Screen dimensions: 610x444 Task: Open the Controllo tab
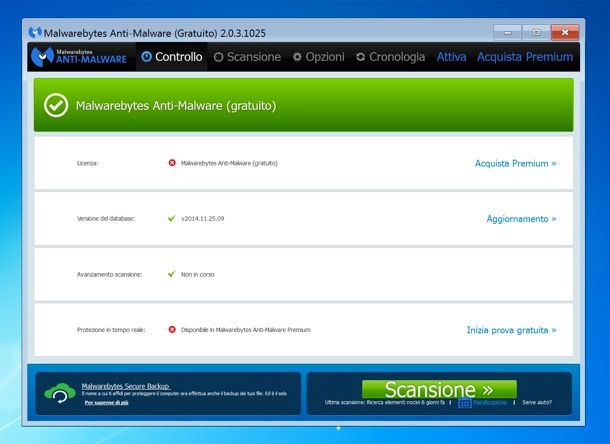point(172,57)
